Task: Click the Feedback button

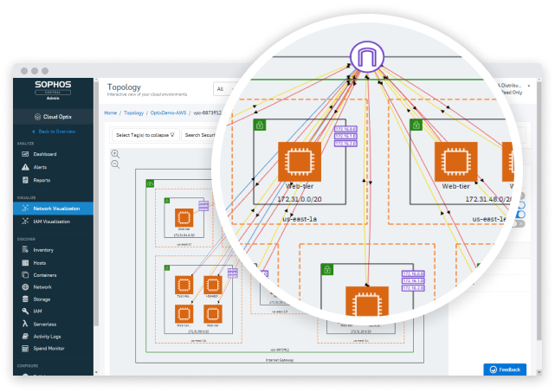Action: point(504,370)
